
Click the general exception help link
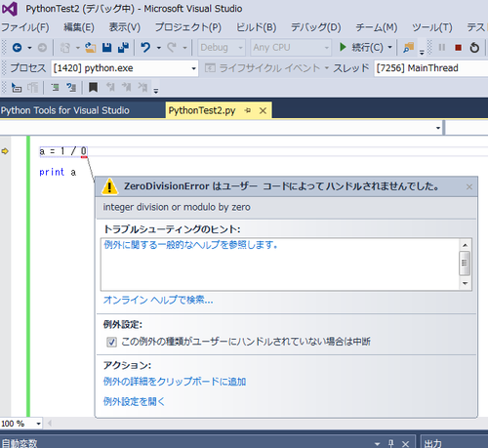click(190, 245)
